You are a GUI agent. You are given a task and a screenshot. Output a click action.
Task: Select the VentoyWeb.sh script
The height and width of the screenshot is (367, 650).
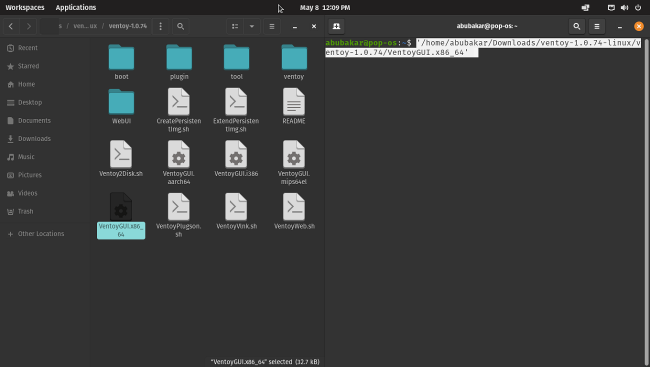coord(294,211)
